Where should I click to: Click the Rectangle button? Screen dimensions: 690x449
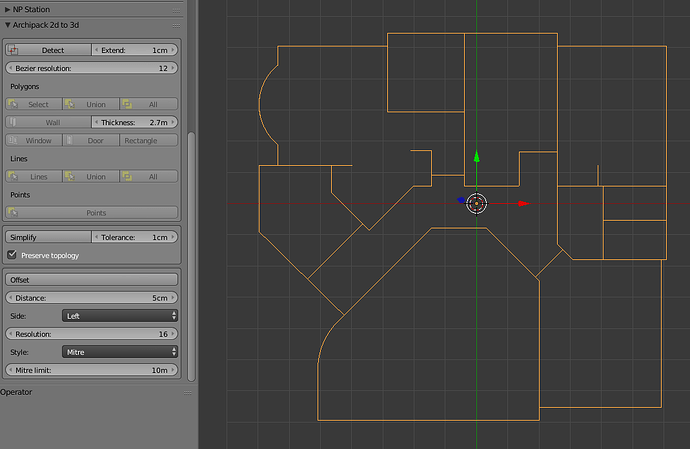(148, 140)
